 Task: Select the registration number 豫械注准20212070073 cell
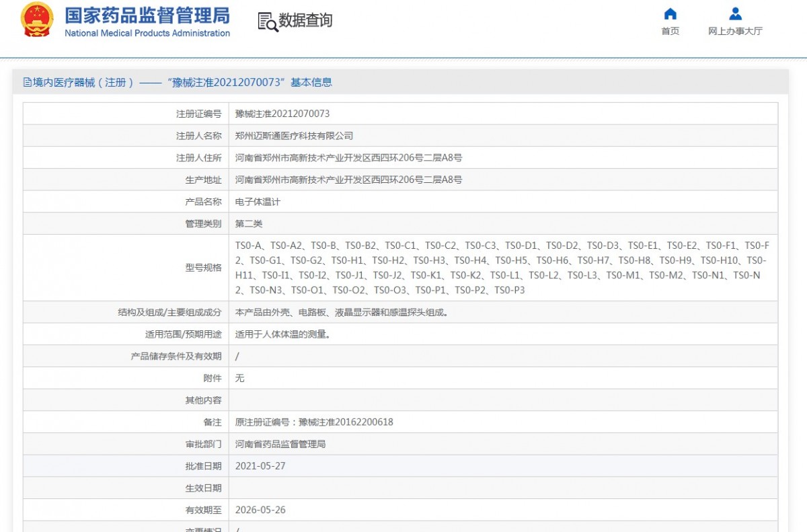click(x=282, y=114)
